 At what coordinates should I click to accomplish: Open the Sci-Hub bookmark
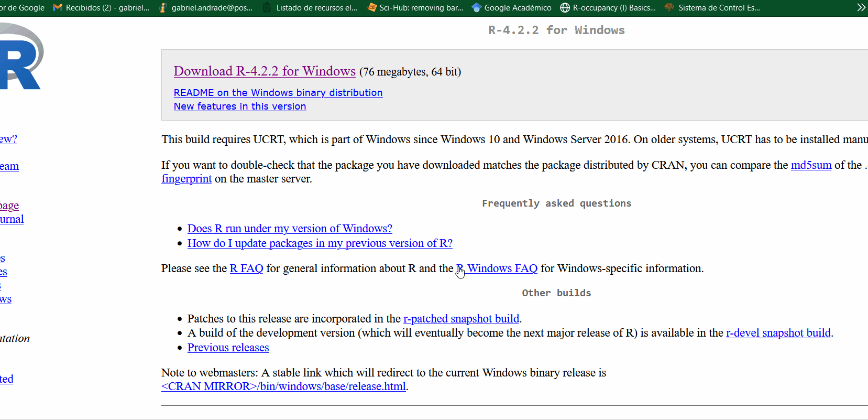tap(415, 8)
